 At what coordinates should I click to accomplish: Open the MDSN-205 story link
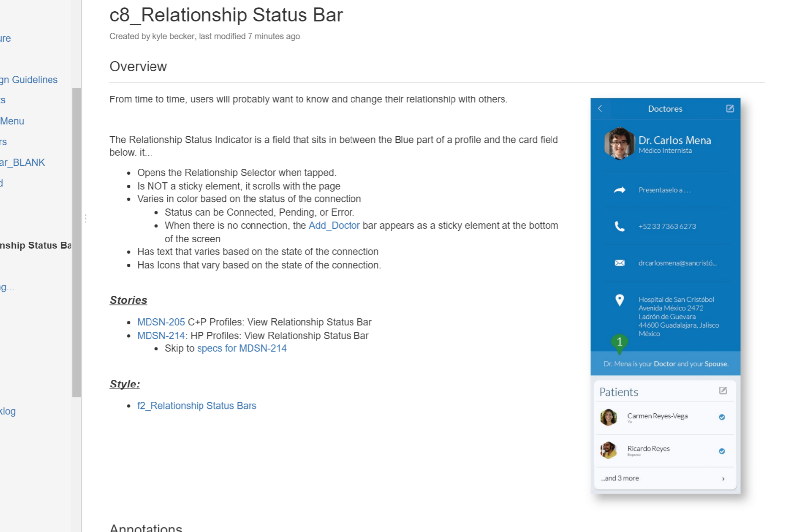(x=161, y=322)
